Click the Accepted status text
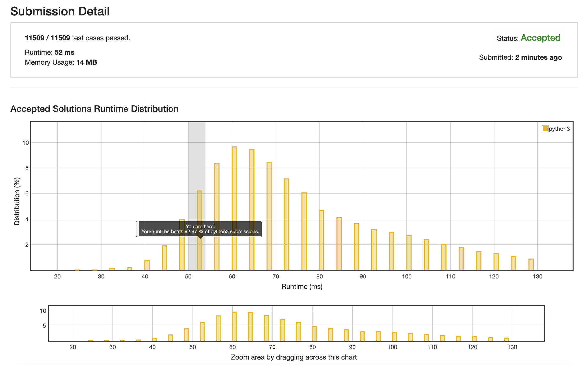 coord(540,38)
